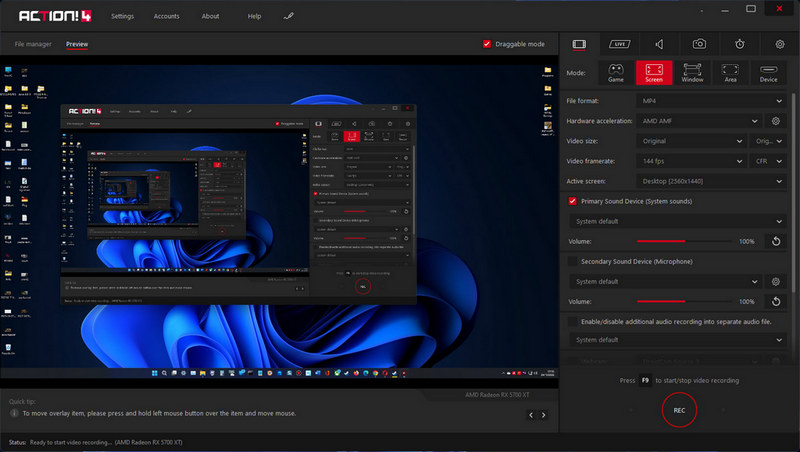Viewport: 800px width, 452px height.
Task: Adjust the secondary microphone volume slider
Action: 685,302
